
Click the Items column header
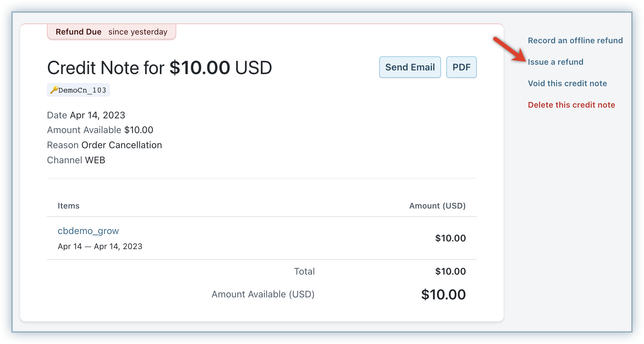(68, 206)
